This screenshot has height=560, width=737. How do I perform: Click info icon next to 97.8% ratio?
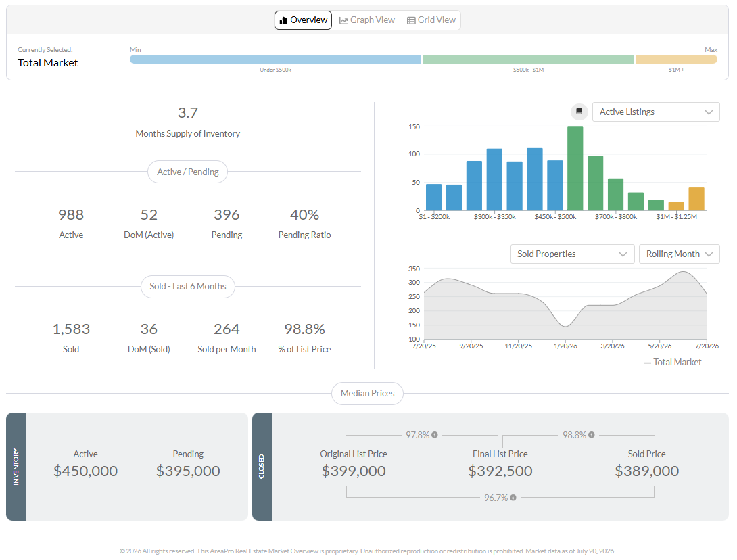click(x=435, y=435)
